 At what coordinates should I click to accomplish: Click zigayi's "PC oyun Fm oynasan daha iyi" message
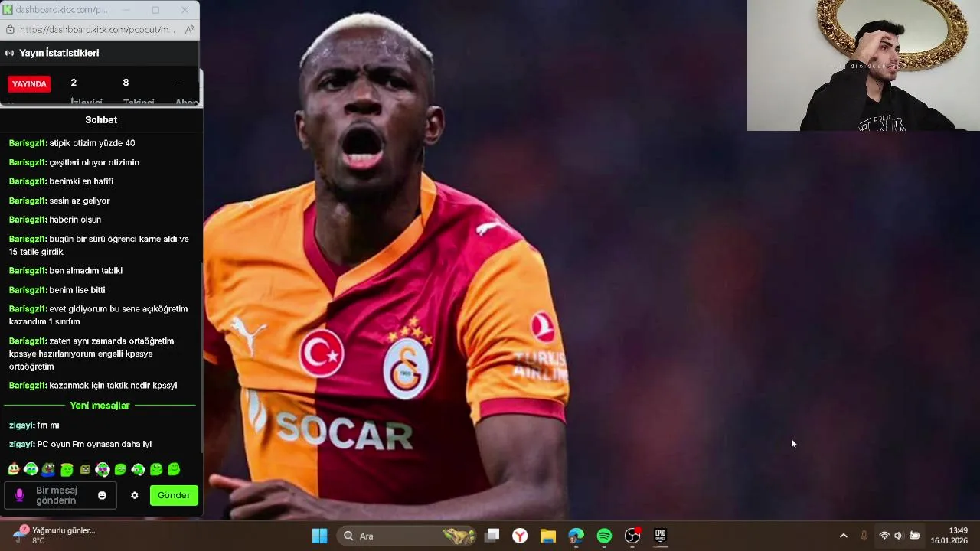pyautogui.click(x=94, y=444)
